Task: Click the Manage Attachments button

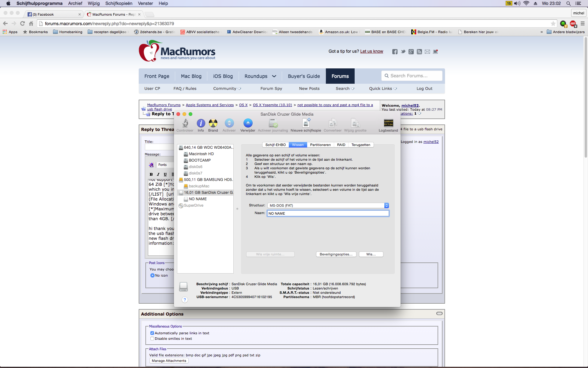Action: [x=169, y=361]
